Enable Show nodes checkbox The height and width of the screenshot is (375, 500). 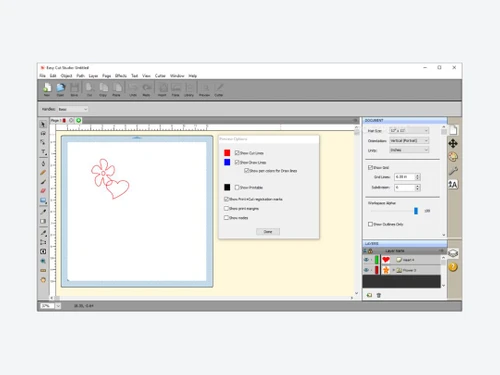point(226,218)
